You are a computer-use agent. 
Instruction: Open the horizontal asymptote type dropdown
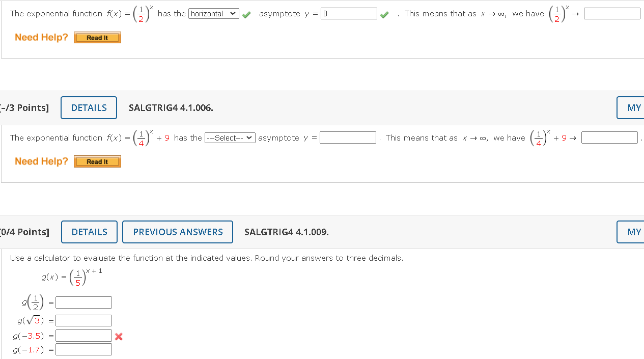pos(214,14)
